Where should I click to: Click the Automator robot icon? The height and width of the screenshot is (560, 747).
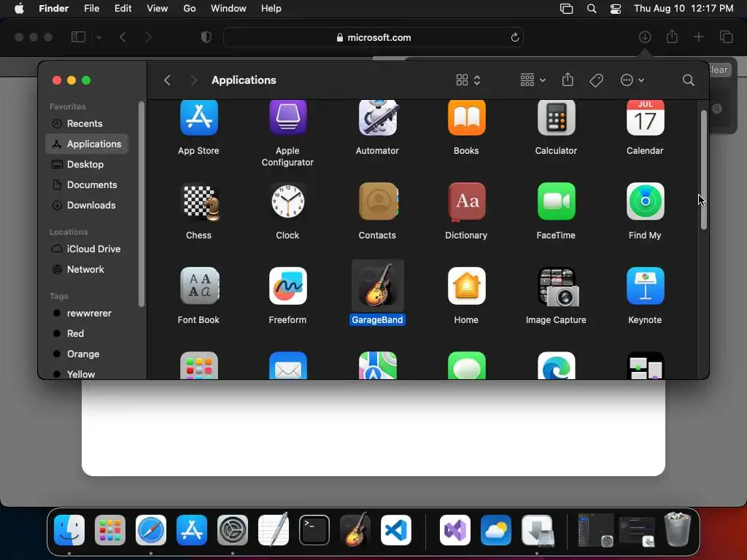point(377,117)
